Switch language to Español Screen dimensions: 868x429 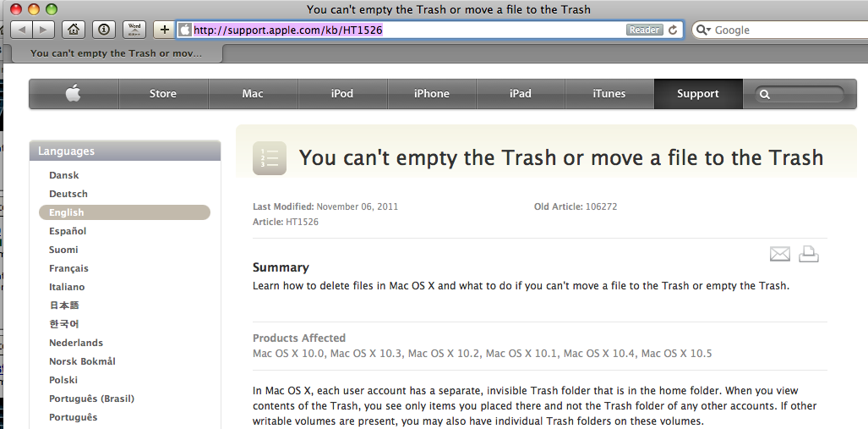[68, 231]
